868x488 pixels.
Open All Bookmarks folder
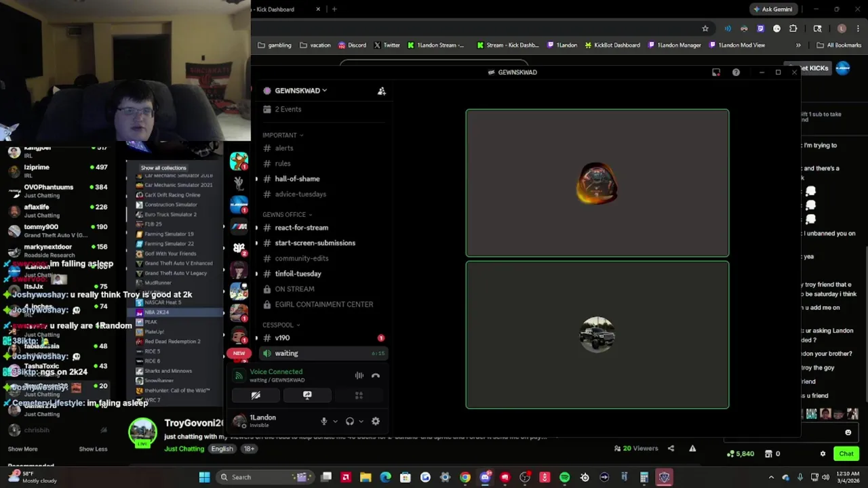[x=839, y=45]
